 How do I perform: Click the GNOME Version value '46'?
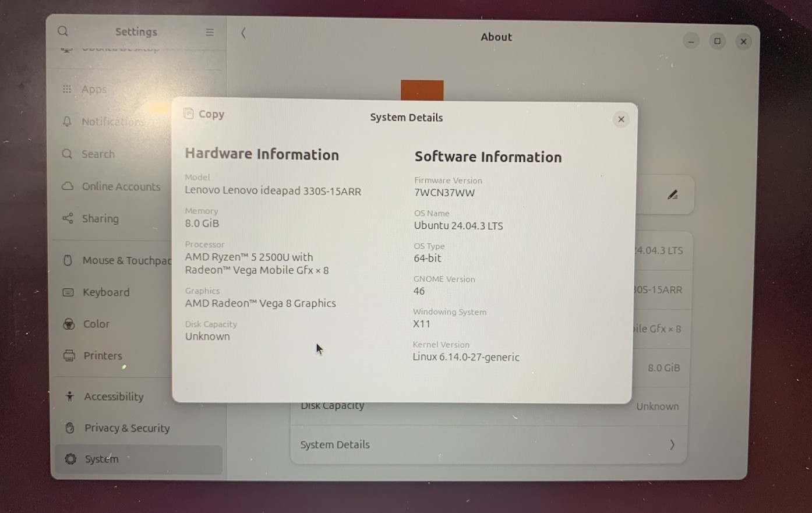[419, 291]
